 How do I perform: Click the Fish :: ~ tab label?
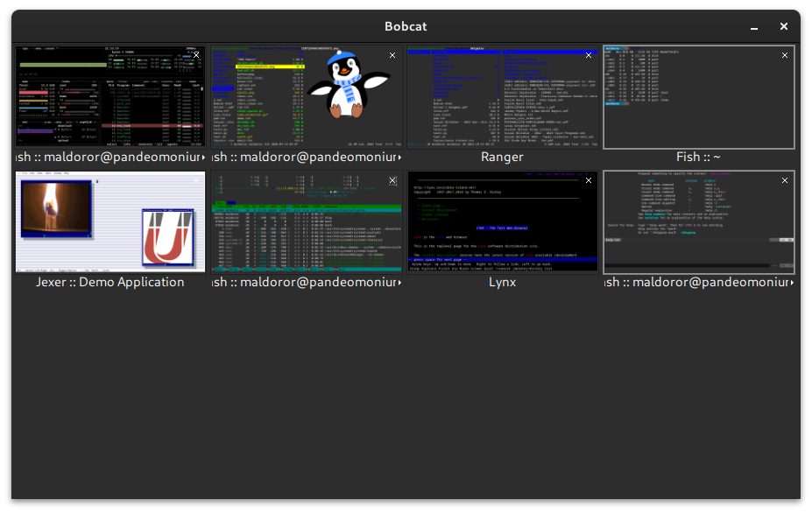pos(698,157)
